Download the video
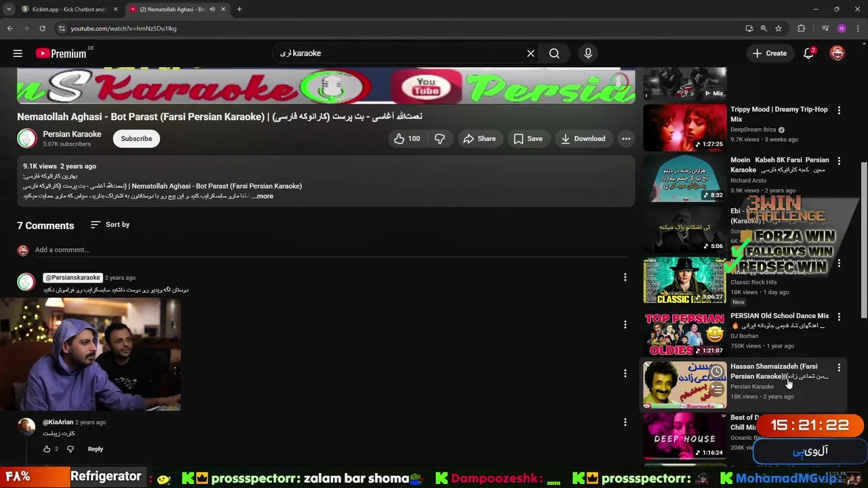Screen dimensions: 868x488 [583, 138]
